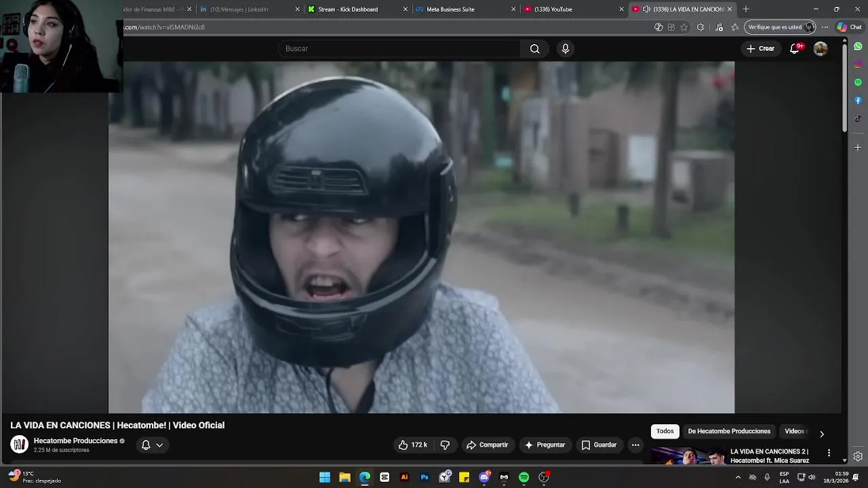Add this page to favorites star
Viewport: 868px width, 488px height.
click(684, 27)
